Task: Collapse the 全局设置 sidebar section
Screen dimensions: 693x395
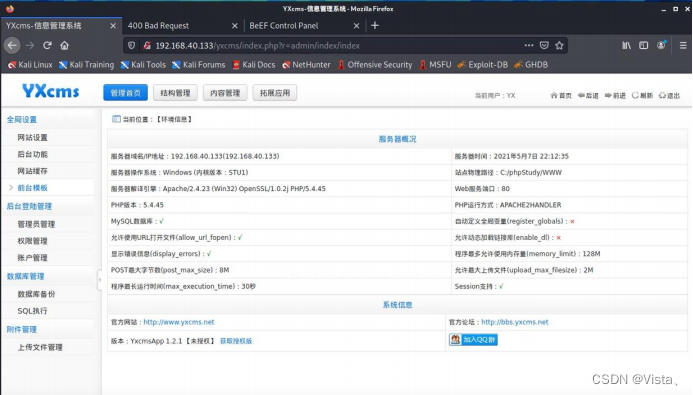Action: [x=22, y=120]
